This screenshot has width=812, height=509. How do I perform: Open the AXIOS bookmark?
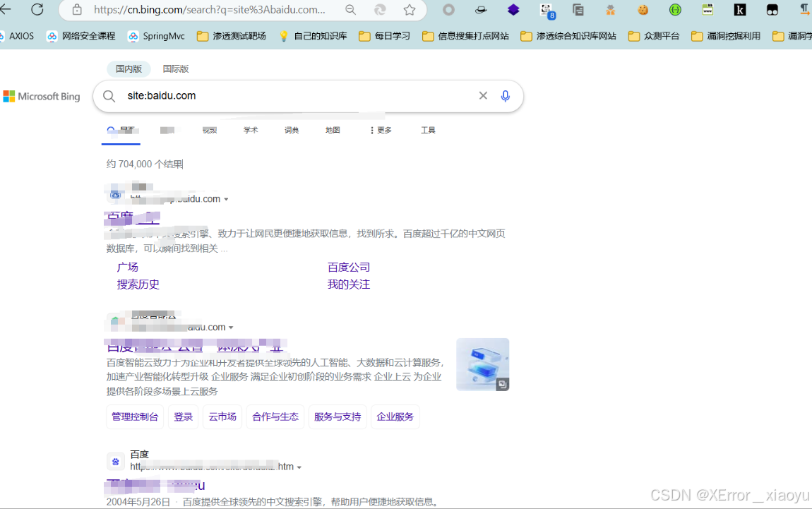coord(17,36)
